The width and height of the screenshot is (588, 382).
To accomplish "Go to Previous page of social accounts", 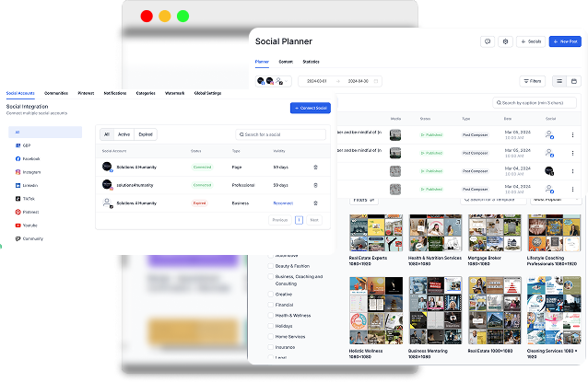I will coord(280,220).
